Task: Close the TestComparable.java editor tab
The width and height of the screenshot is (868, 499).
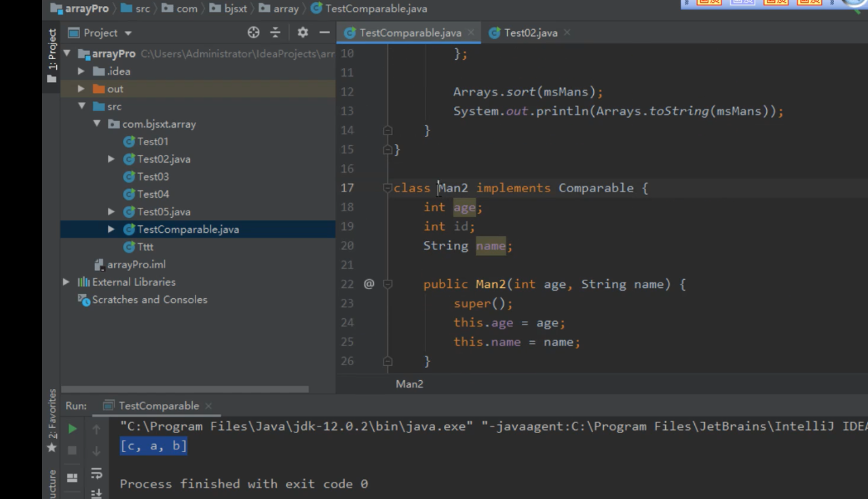Action: click(470, 33)
